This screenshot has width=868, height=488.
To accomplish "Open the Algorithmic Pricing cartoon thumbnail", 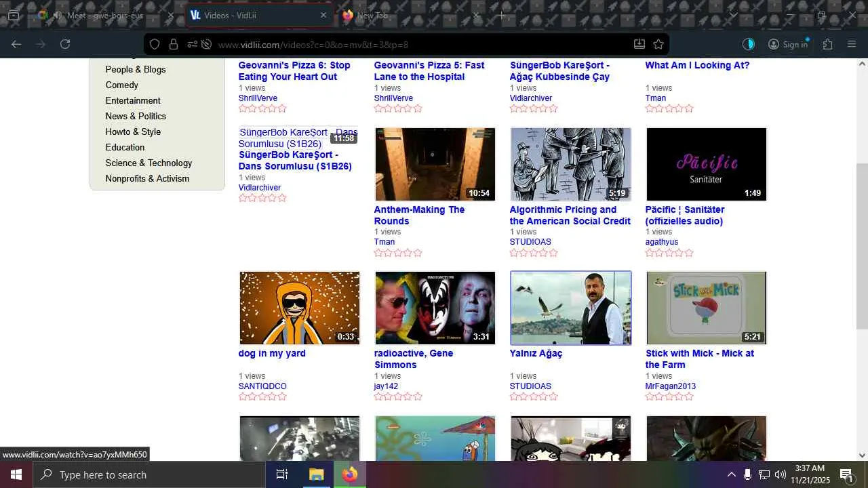I will (571, 164).
